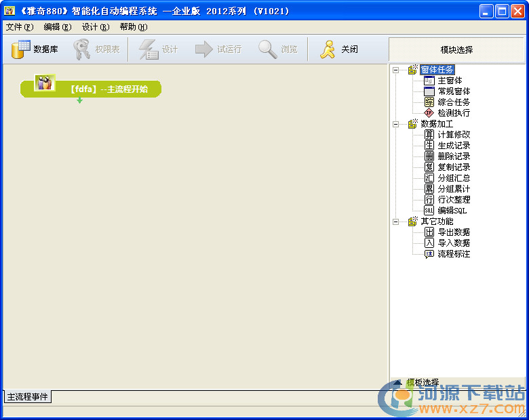Screen dimensions: 529x420
Task: Select the 删除记录 tree item text
Action: pyautogui.click(x=454, y=156)
